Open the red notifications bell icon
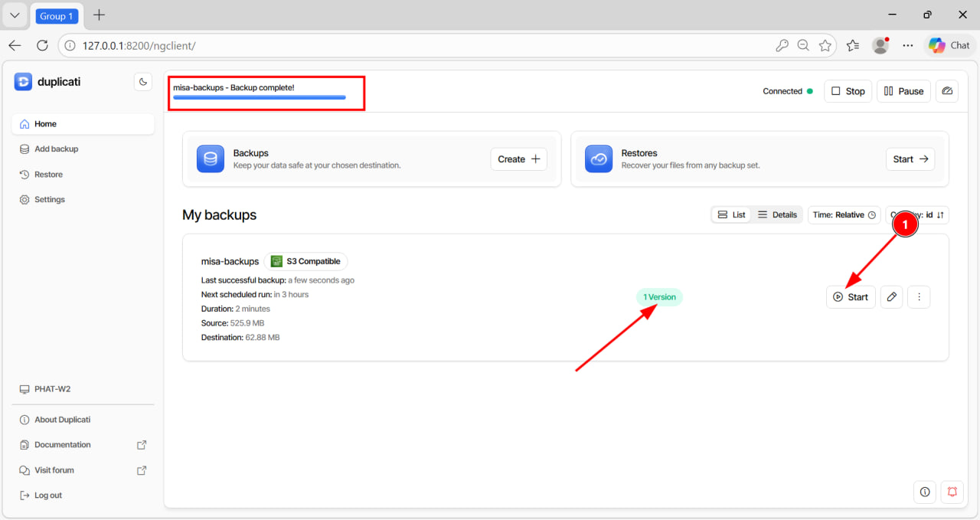Screen dimensions: 980x520 [x=952, y=492]
